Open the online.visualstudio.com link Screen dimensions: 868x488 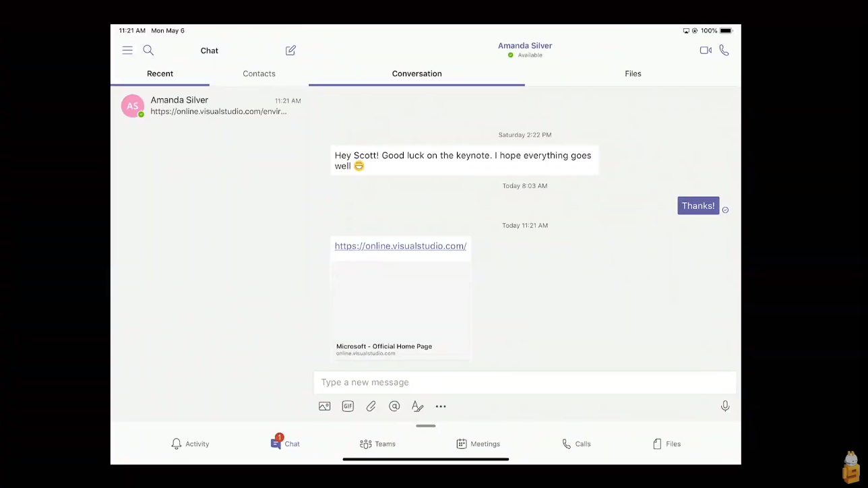click(400, 246)
